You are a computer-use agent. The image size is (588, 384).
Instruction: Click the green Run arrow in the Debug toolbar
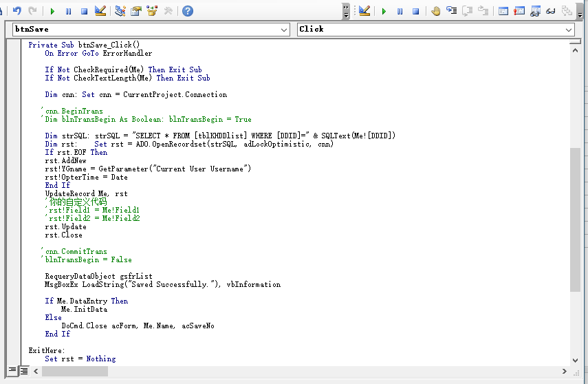coord(384,11)
